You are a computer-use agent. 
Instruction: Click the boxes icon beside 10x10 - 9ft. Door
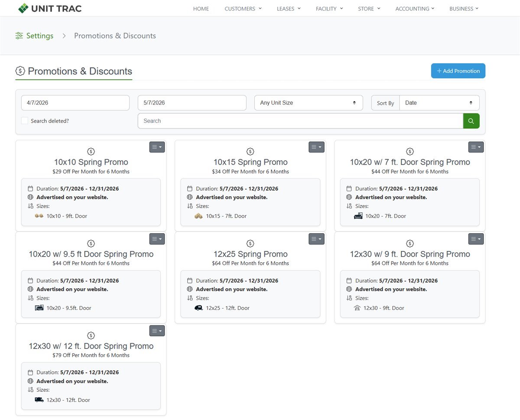(39, 216)
